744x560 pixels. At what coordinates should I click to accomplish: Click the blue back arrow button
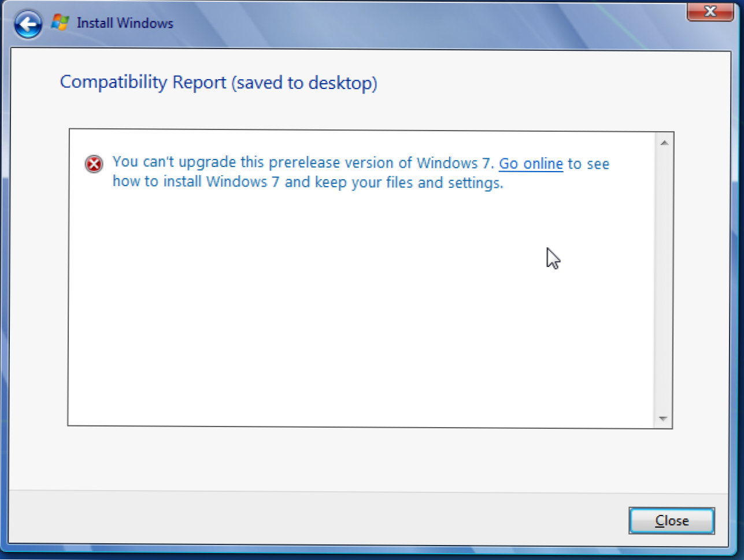tap(28, 24)
